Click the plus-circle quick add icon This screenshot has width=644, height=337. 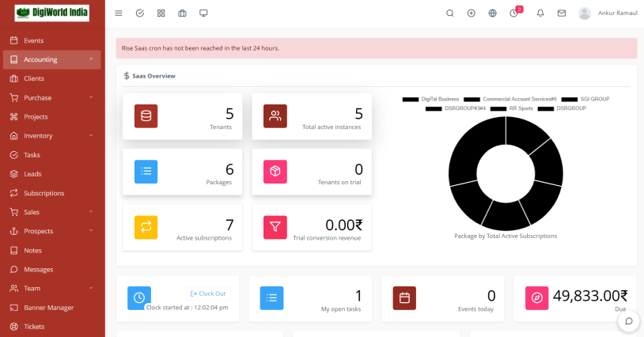click(x=472, y=13)
